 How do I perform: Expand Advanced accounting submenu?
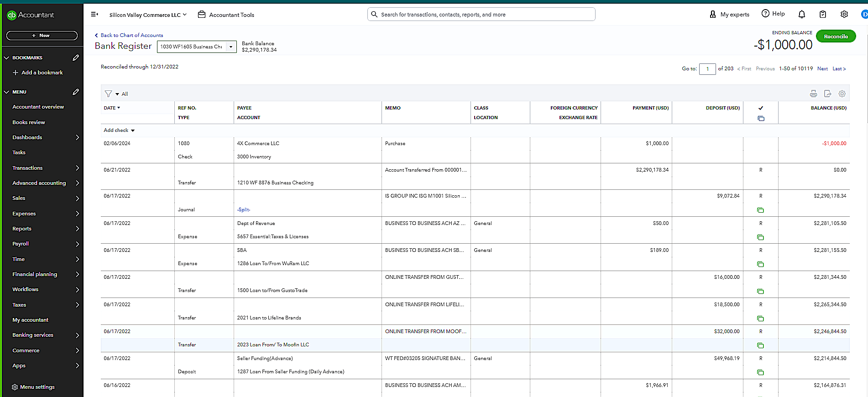click(x=77, y=183)
